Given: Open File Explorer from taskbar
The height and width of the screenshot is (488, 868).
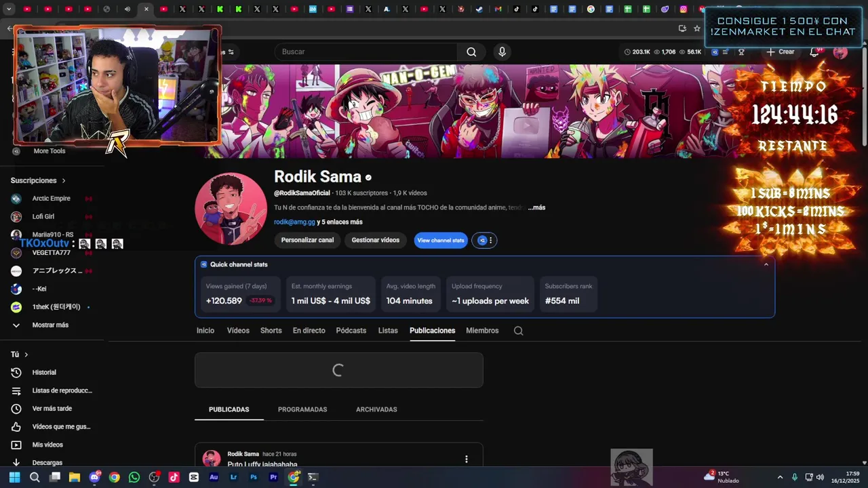Looking at the screenshot, I should click(x=75, y=477).
